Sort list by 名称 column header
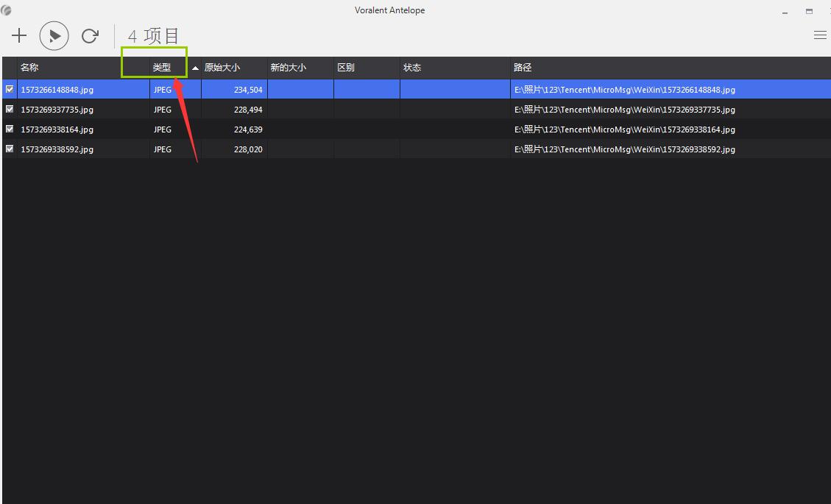The image size is (831, 504). [29, 68]
